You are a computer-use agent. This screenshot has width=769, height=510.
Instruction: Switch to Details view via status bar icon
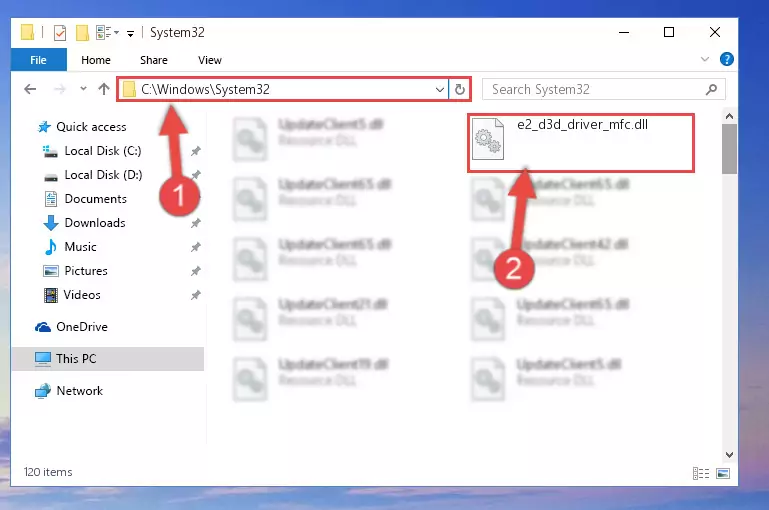(700, 473)
